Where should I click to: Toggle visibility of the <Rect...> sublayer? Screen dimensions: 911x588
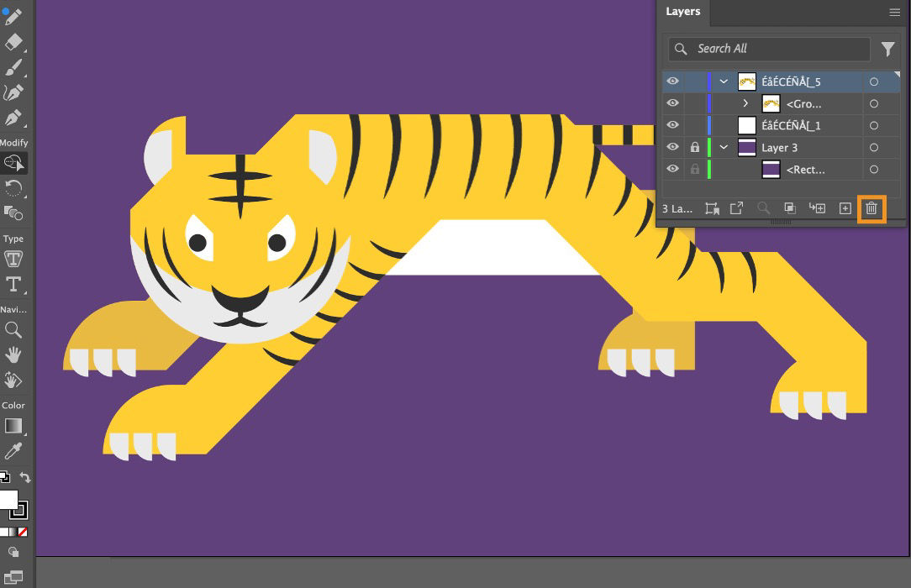pos(672,168)
